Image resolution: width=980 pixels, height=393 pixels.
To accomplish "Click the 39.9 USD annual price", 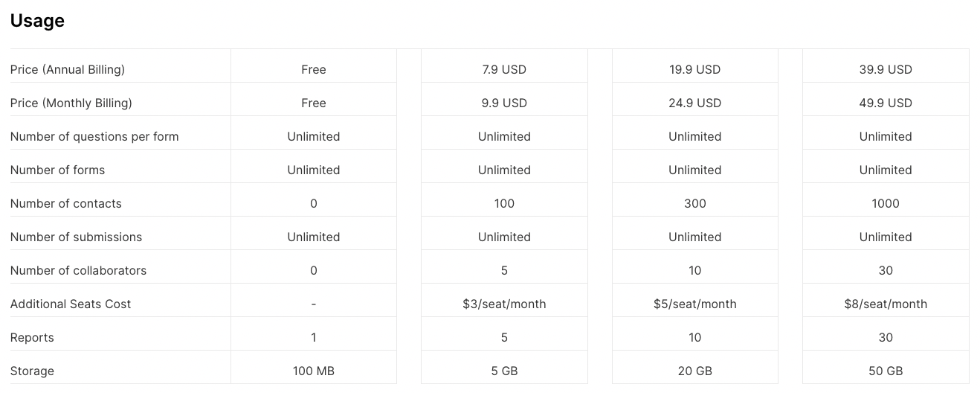I will (x=885, y=69).
